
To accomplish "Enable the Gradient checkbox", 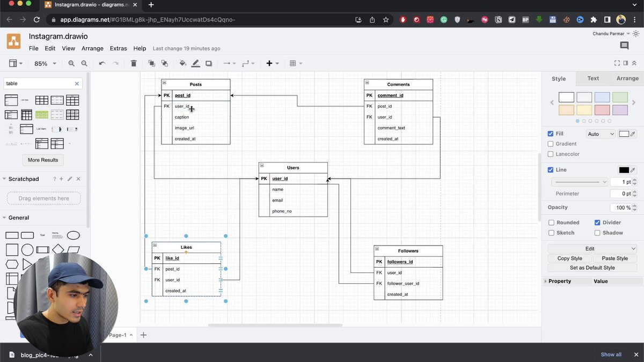I will coord(551,144).
